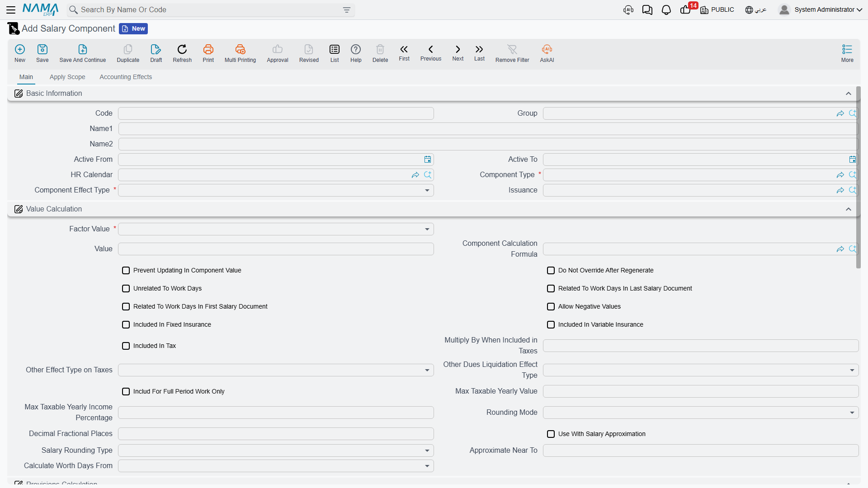Delete the current record
Image resolution: width=868 pixels, height=488 pixels.
[380, 53]
